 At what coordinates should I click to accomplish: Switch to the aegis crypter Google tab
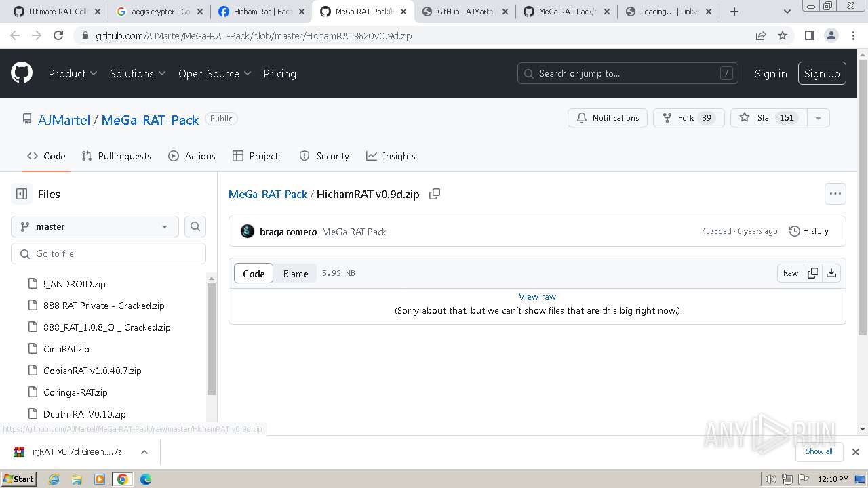tap(159, 12)
